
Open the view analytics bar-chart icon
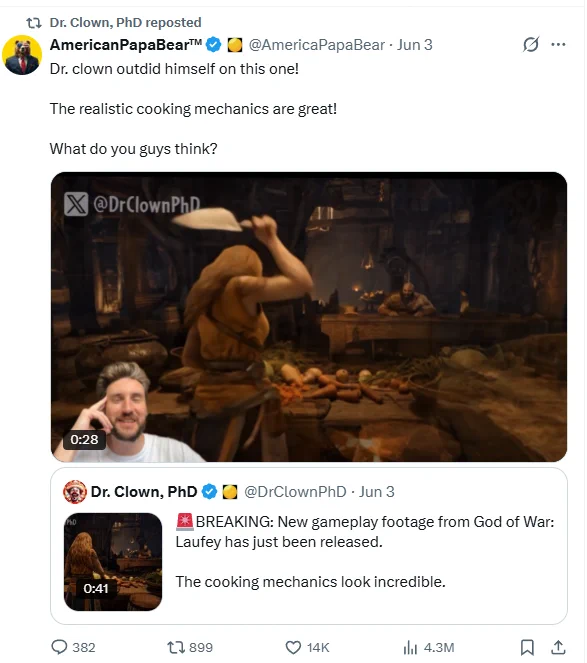410,647
